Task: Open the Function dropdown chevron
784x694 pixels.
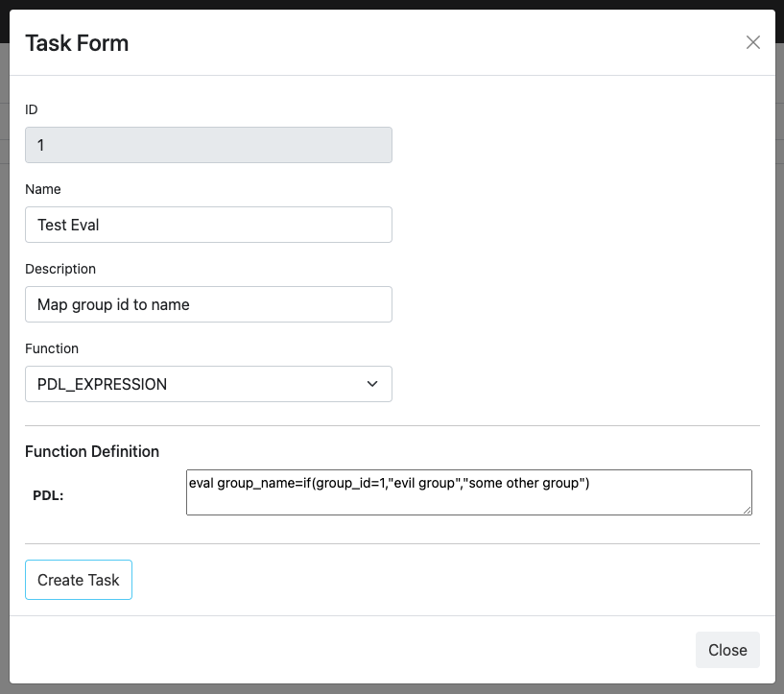Action: [x=372, y=383]
